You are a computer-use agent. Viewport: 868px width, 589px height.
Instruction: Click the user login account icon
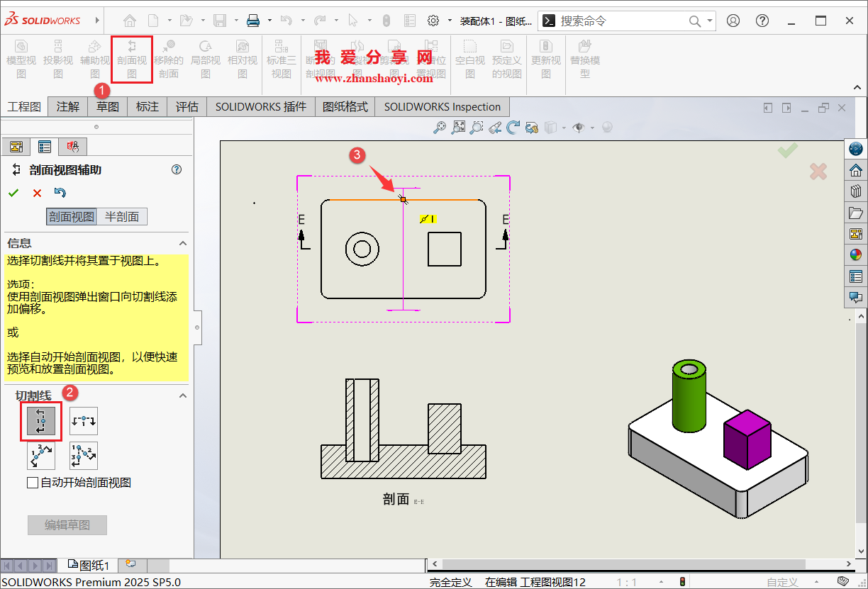point(733,21)
